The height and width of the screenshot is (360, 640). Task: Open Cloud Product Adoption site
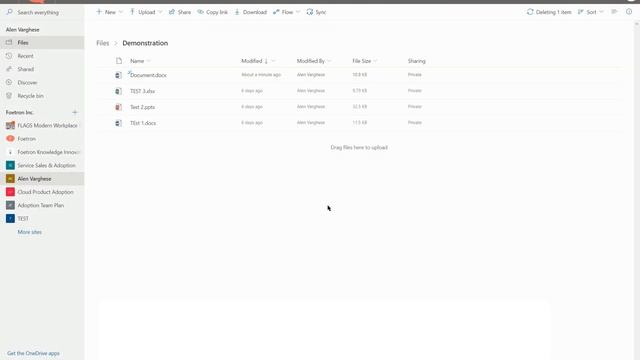(42, 192)
